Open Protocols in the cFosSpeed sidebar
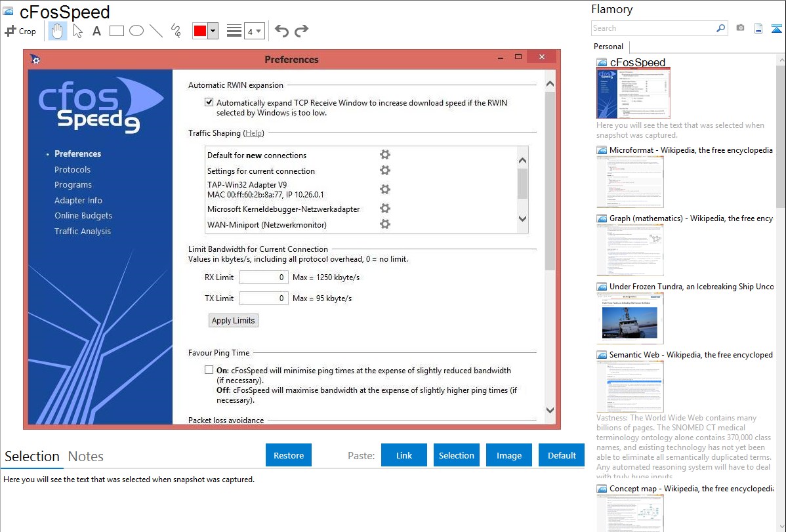This screenshot has width=786, height=532. (73, 169)
